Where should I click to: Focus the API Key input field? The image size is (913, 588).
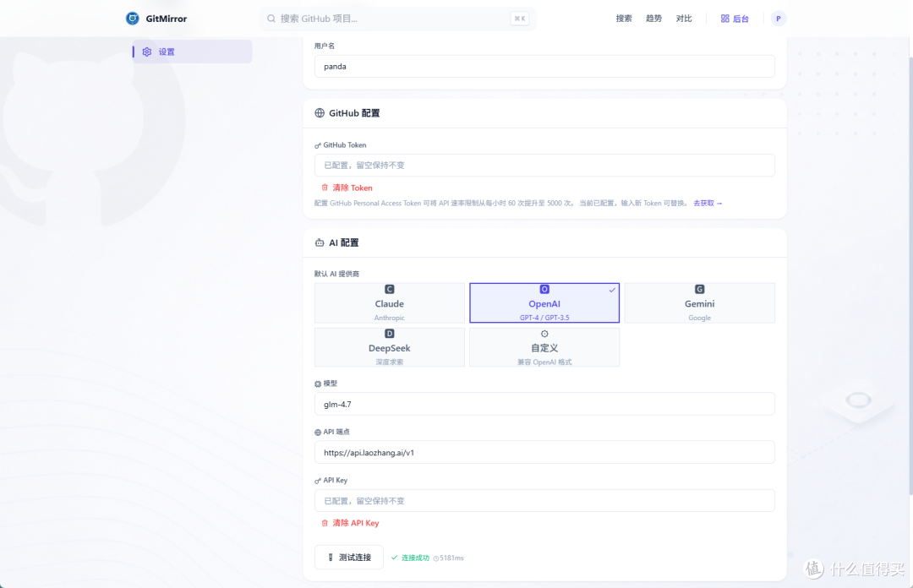(x=544, y=501)
